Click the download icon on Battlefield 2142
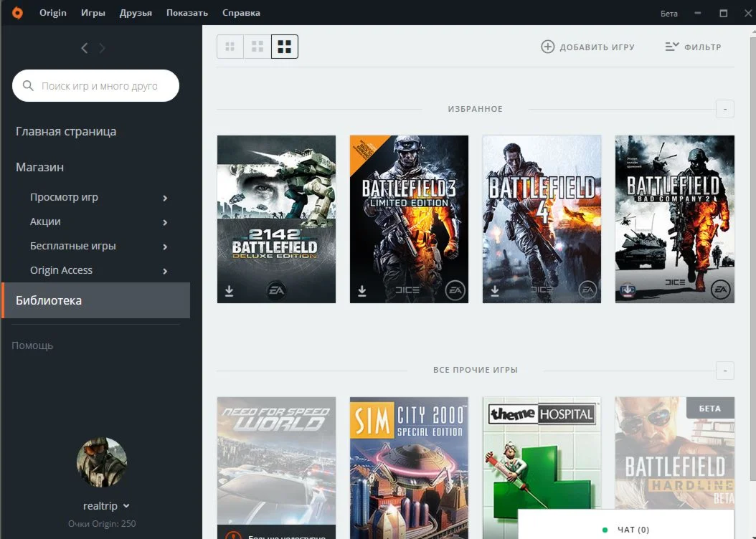 coord(230,290)
